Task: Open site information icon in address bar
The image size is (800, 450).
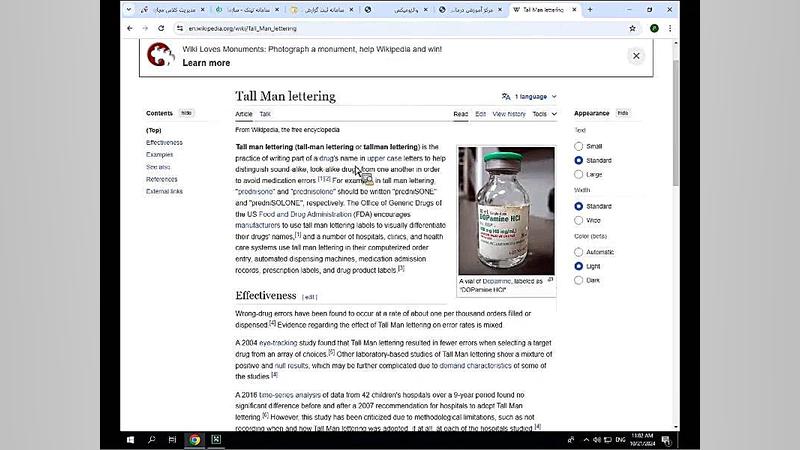Action: pos(180,29)
